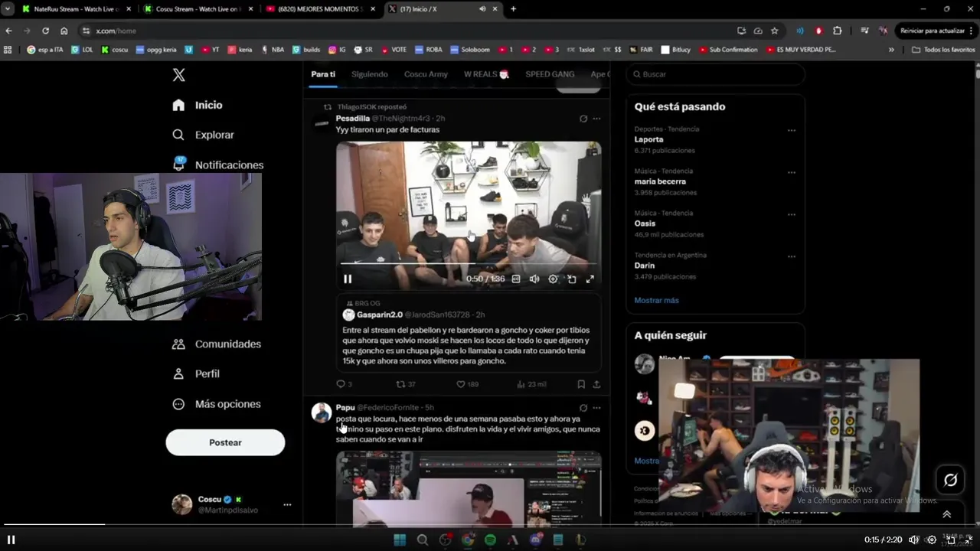
Task: Open outer video player settings
Action: (x=932, y=540)
